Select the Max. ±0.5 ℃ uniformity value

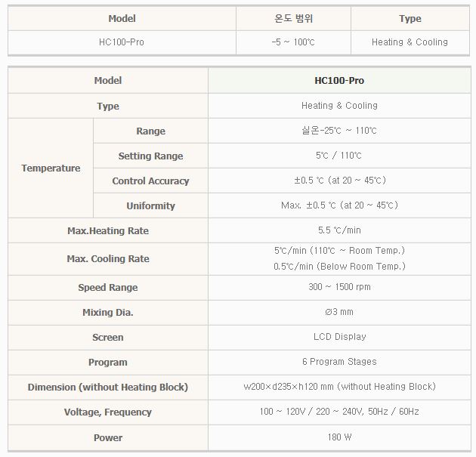(x=339, y=205)
